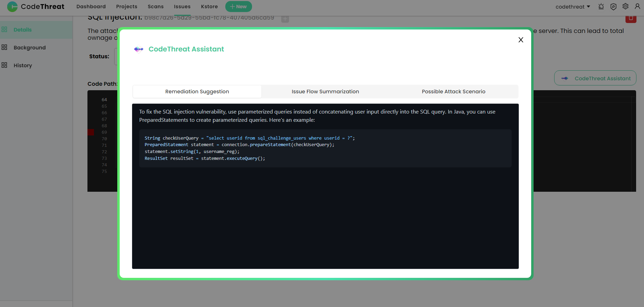
Task: Click the ResultSet resultSet code line
Action: pos(205,158)
